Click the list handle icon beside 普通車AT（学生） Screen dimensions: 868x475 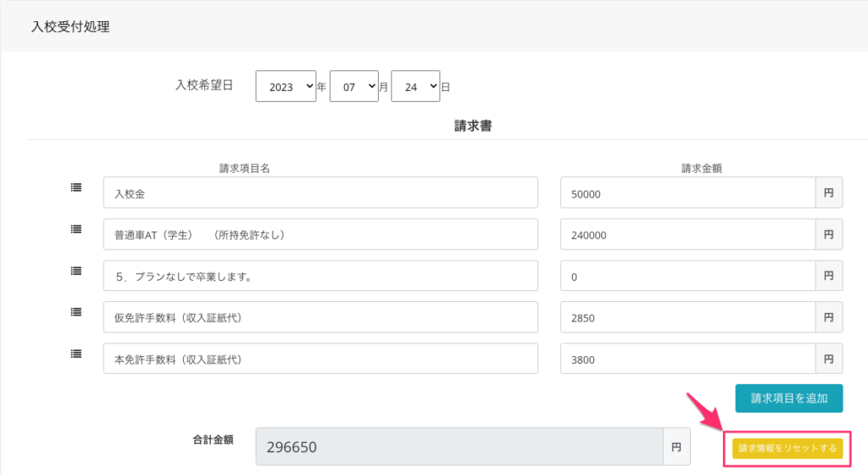(76, 229)
